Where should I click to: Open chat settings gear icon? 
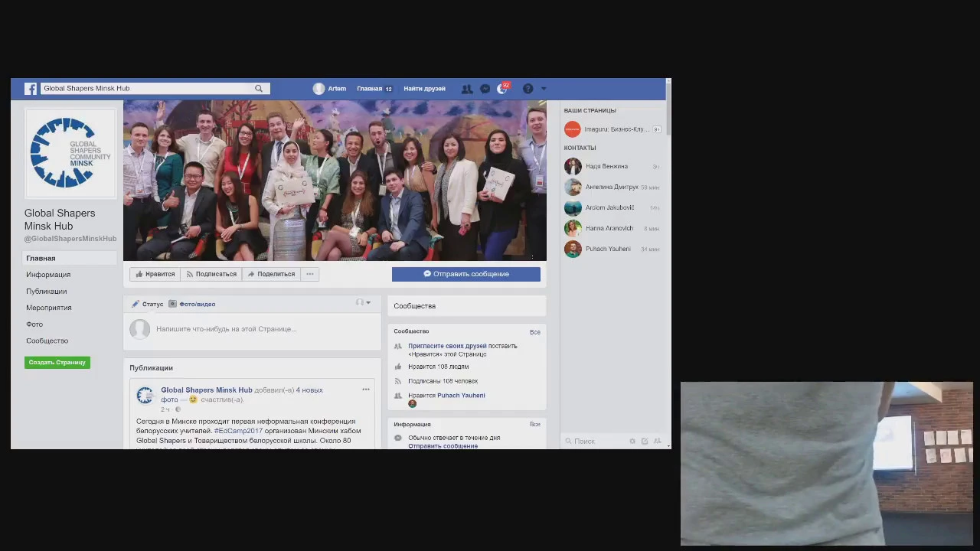632,442
